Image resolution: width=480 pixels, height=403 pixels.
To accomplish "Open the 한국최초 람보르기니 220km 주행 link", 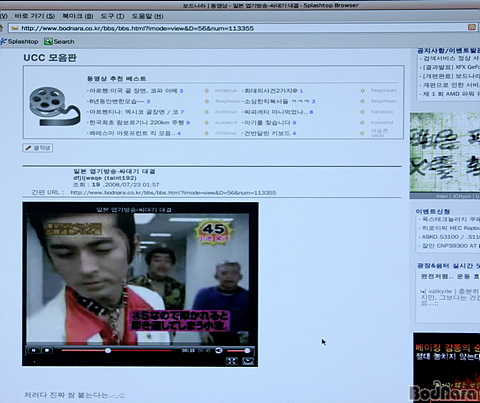I will pyautogui.click(x=137, y=123).
